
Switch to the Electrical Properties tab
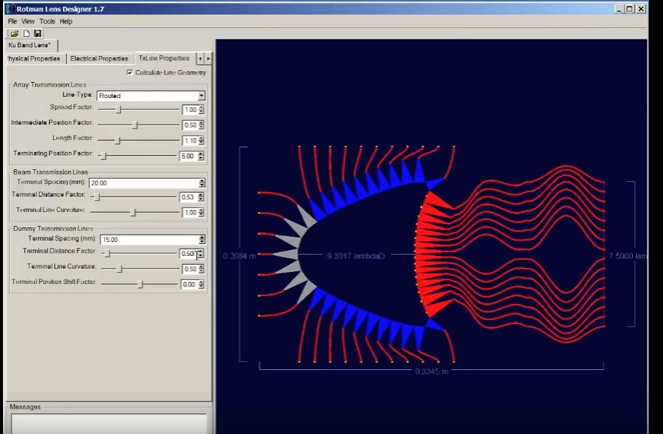coord(99,58)
